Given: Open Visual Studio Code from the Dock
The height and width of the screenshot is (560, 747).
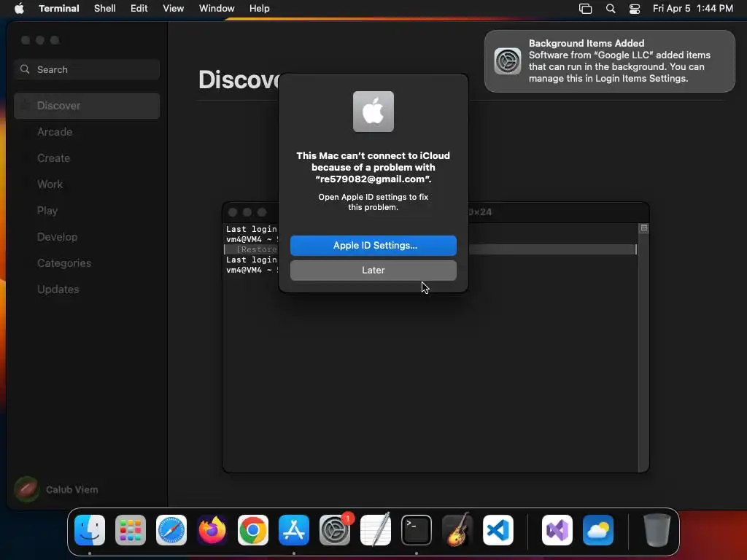Looking at the screenshot, I should pos(498,530).
